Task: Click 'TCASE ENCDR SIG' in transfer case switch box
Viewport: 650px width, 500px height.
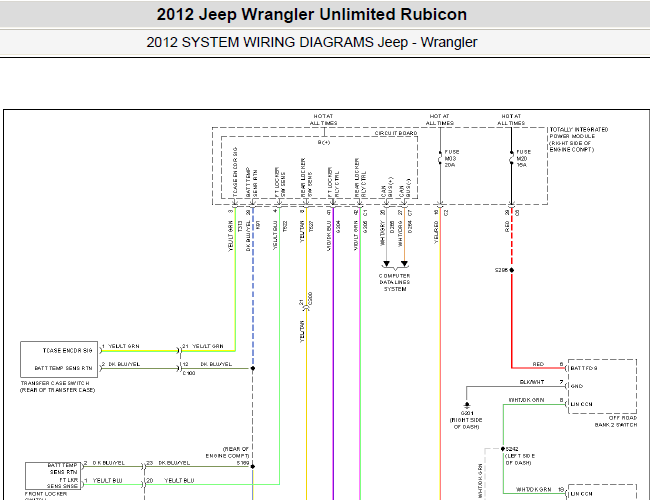Action: [67, 351]
